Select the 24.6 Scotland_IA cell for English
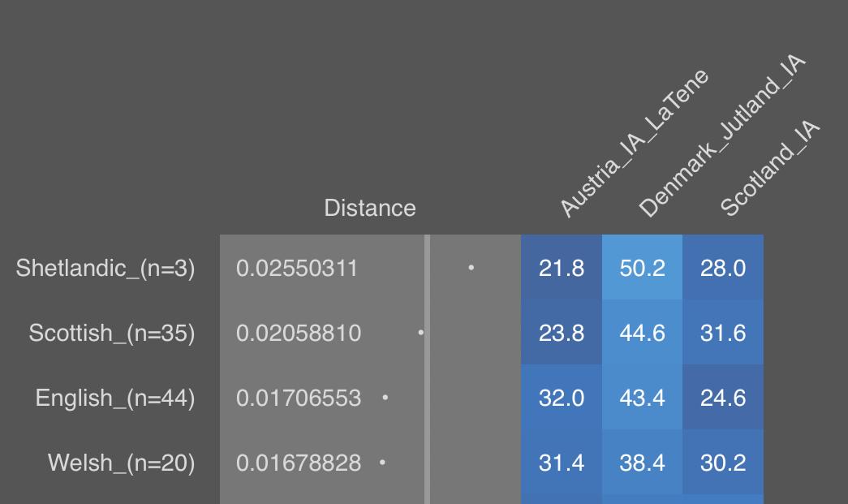The width and height of the screenshot is (848, 504). point(722,398)
